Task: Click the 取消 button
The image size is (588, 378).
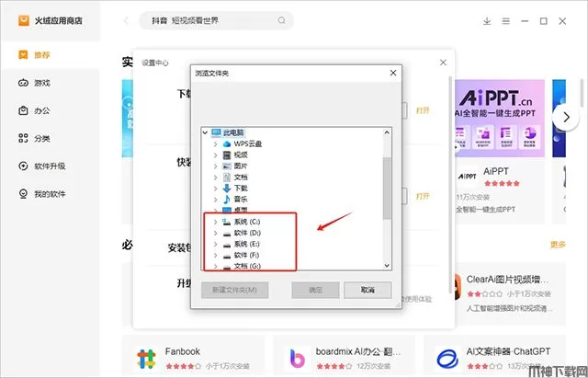Action: (x=367, y=290)
